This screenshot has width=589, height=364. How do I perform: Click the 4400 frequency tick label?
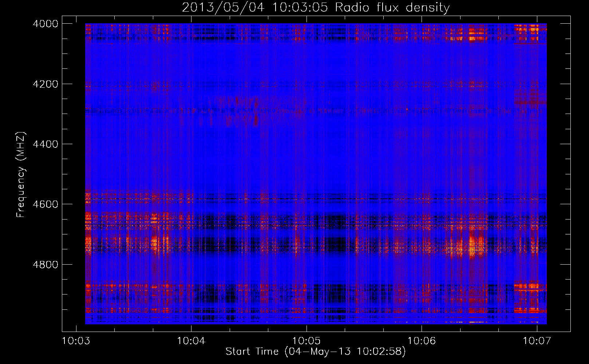click(46, 144)
